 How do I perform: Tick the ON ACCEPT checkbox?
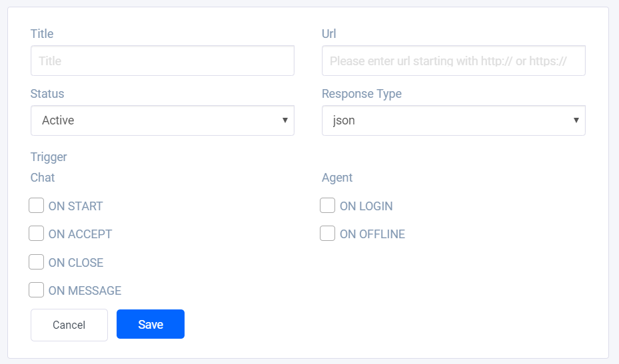(37, 234)
